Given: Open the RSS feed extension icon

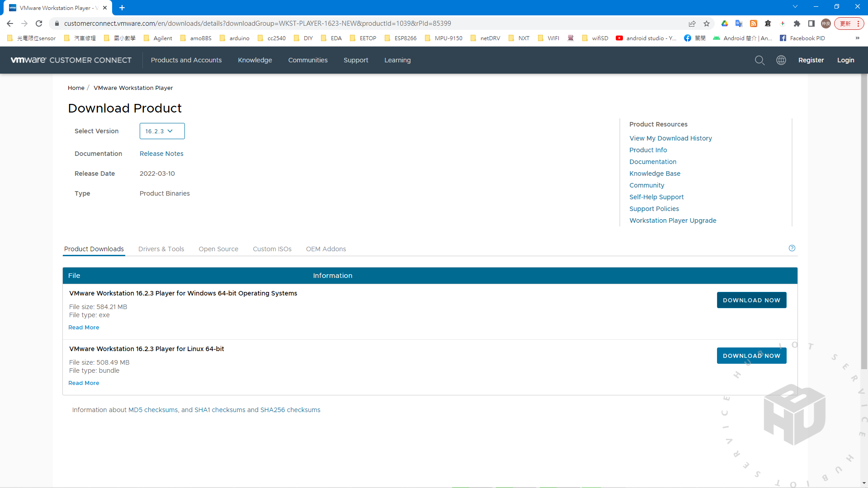Looking at the screenshot, I should 754,23.
